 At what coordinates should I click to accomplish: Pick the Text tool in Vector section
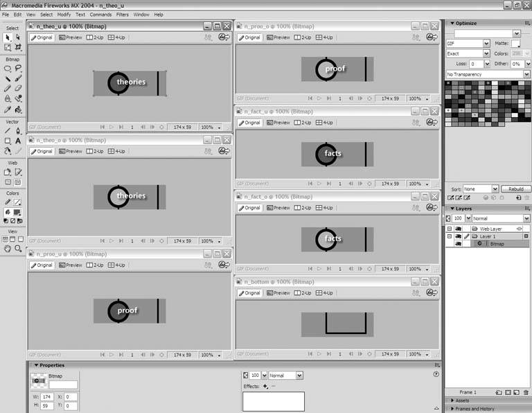coord(18,141)
